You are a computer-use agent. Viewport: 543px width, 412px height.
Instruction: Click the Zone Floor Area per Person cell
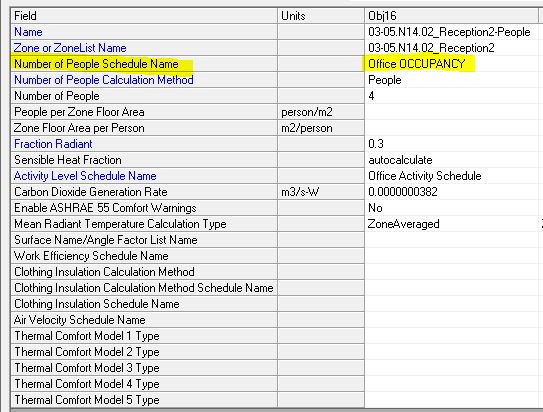pyautogui.click(x=454, y=128)
